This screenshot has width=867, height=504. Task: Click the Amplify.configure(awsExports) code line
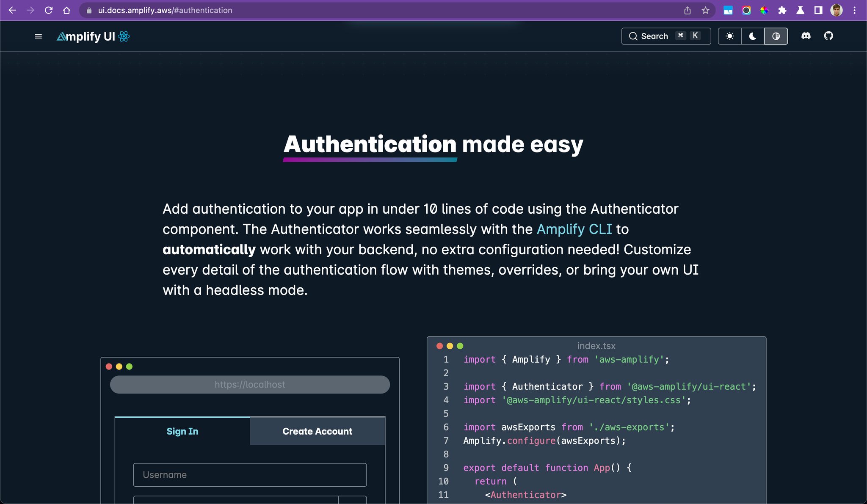(x=544, y=441)
